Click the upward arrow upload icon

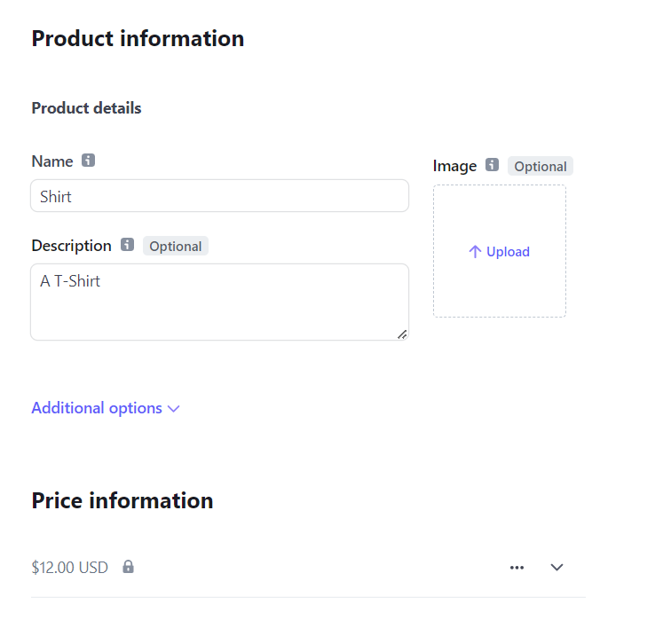475,252
